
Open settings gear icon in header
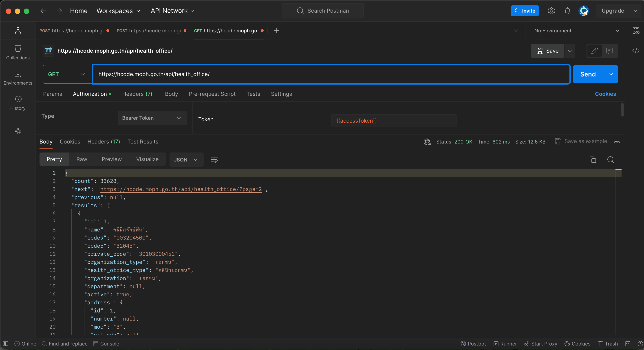pos(551,11)
